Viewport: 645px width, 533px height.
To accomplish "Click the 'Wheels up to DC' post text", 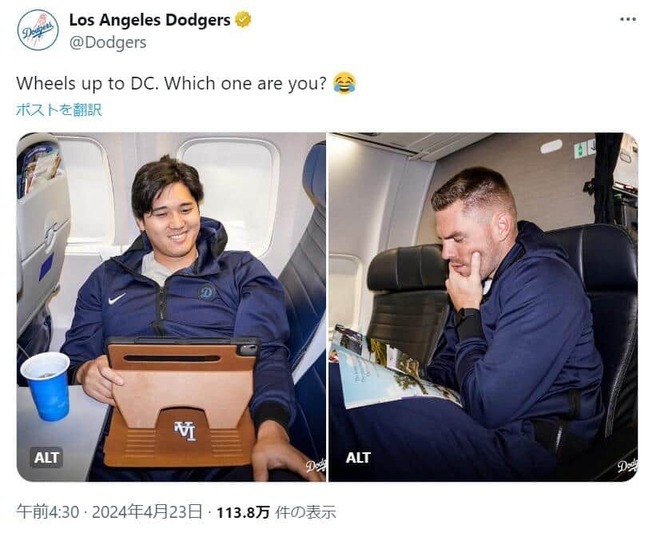I will 171,83.
